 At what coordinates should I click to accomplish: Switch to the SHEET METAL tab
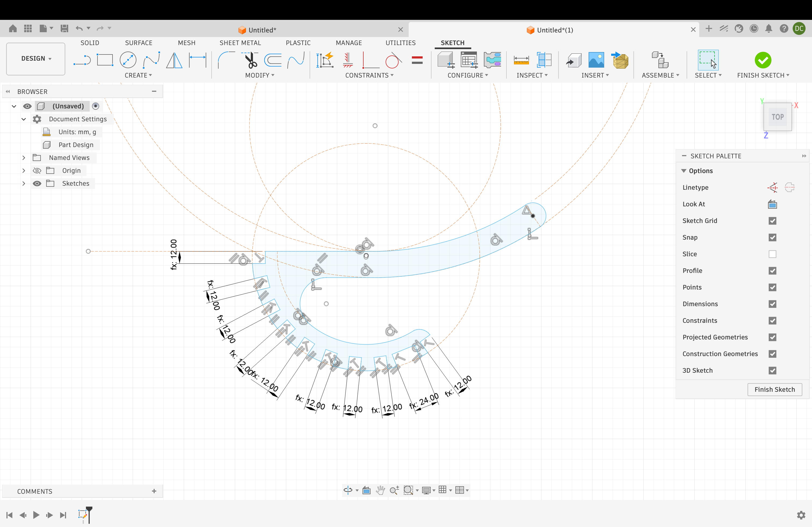coord(240,43)
